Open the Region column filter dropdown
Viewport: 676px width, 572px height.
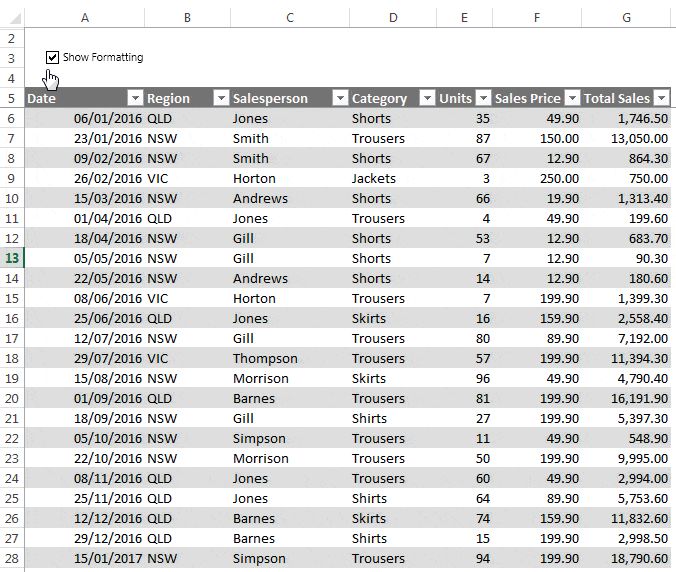pos(221,98)
